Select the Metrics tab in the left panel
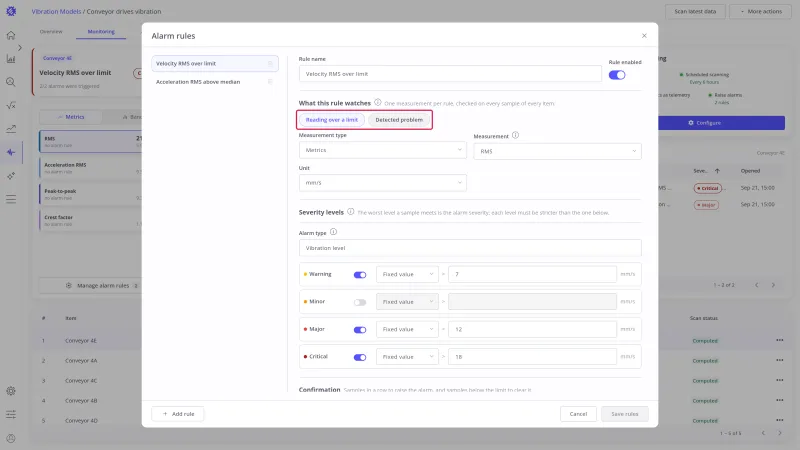This screenshot has width=800, height=450. click(70, 117)
